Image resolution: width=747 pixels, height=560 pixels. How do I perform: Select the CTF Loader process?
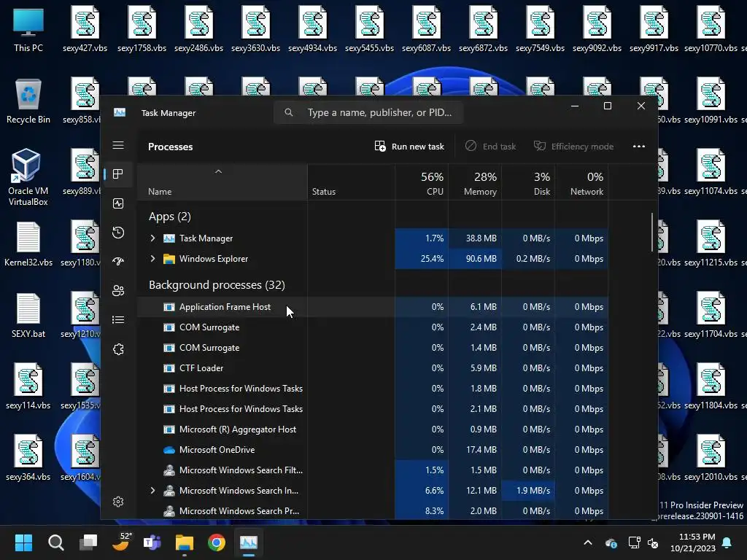(x=373, y=368)
